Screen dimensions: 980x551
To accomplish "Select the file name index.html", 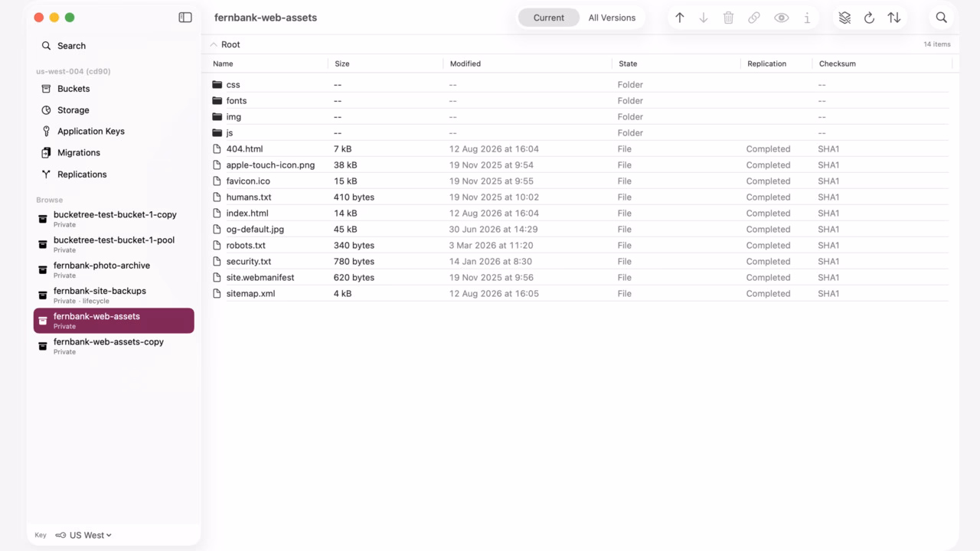I will point(247,214).
